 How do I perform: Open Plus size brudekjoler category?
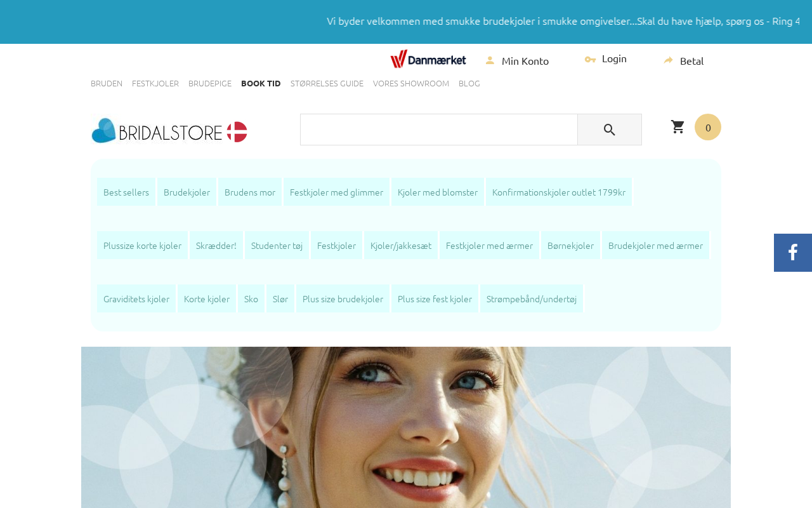tap(343, 298)
